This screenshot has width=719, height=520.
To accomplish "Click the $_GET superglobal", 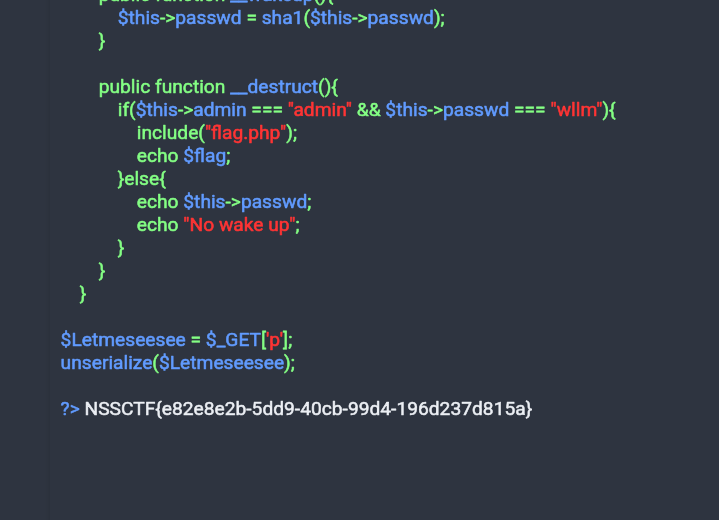I will (x=233, y=340).
